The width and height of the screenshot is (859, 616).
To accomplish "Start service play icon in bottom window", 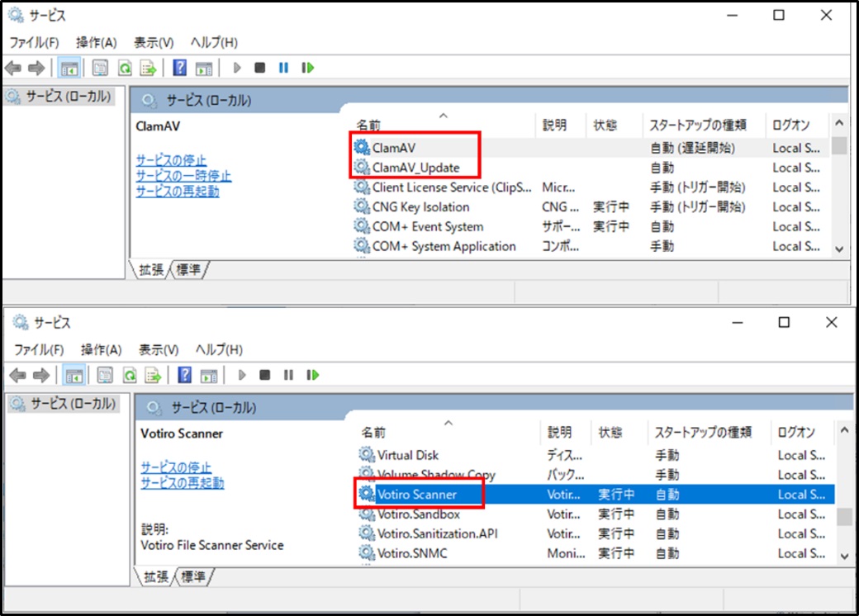I will 242,375.
